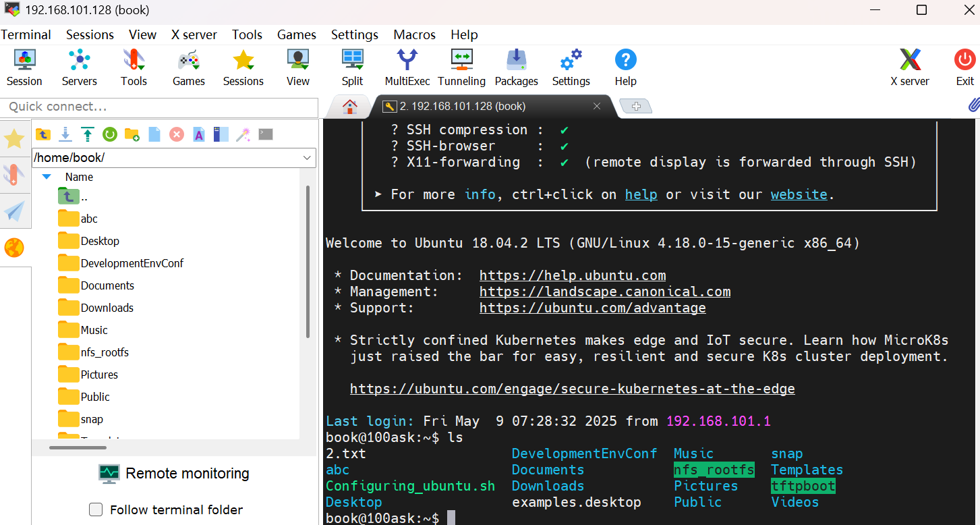Click the download selected files icon
This screenshot has width=980, height=525.
pyautogui.click(x=65, y=134)
